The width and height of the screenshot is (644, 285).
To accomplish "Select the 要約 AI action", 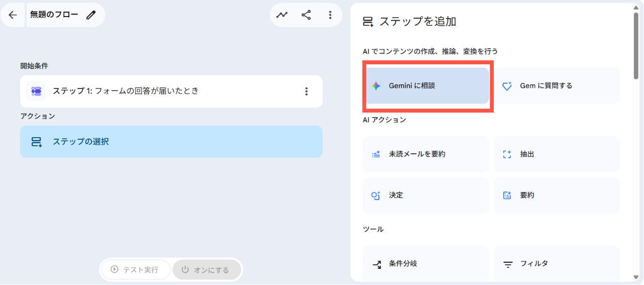I will pyautogui.click(x=557, y=196).
